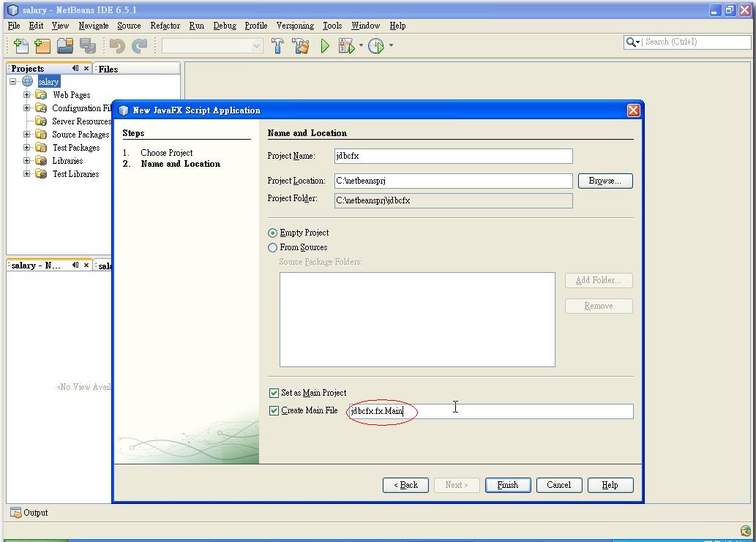Open the Edit menu
This screenshot has height=542, width=756.
(x=36, y=26)
